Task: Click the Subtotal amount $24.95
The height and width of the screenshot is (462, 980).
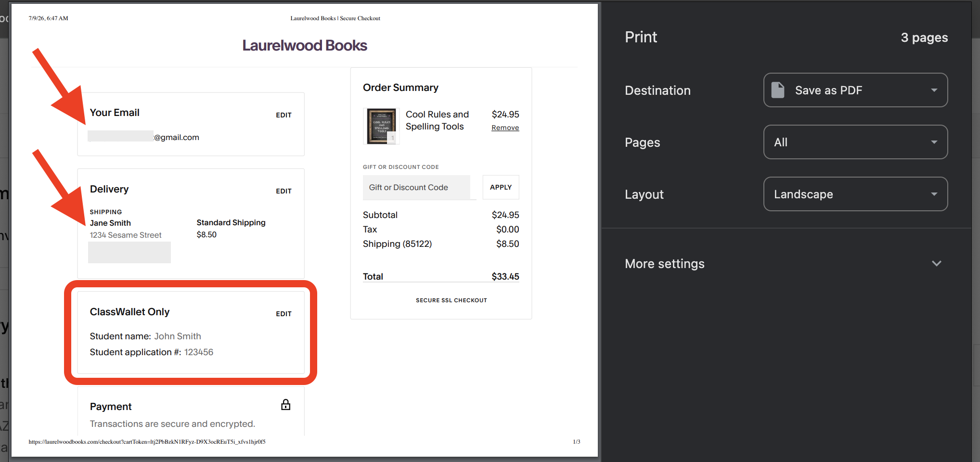Action: pyautogui.click(x=505, y=215)
